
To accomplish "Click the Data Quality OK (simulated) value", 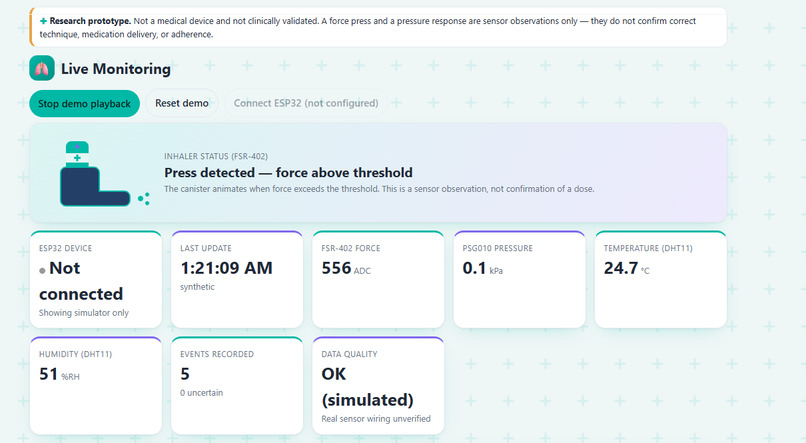I will pos(367,386).
